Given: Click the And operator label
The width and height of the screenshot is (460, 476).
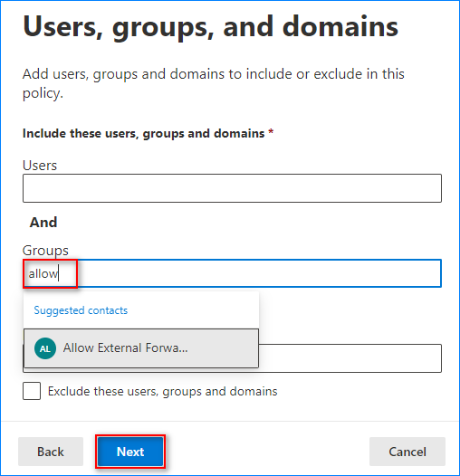Looking at the screenshot, I should [43, 223].
